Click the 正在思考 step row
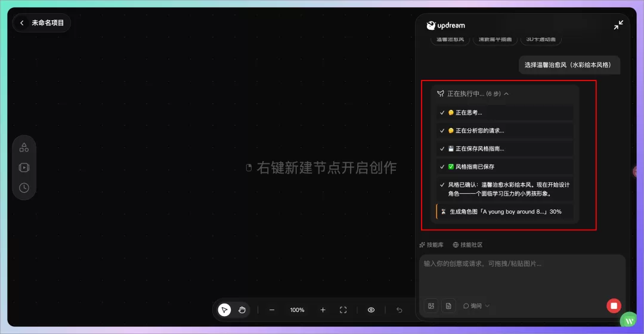 (x=505, y=113)
